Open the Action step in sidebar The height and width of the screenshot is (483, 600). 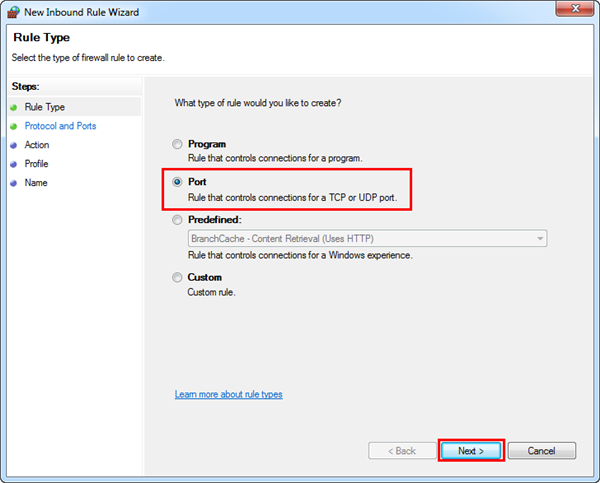point(37,145)
